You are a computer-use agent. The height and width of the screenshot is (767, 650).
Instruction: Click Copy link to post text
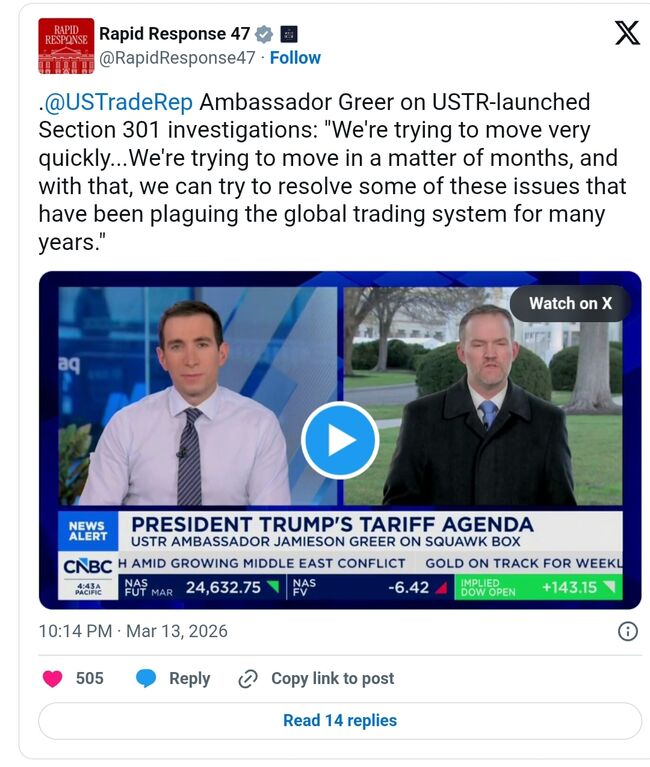[x=333, y=678]
